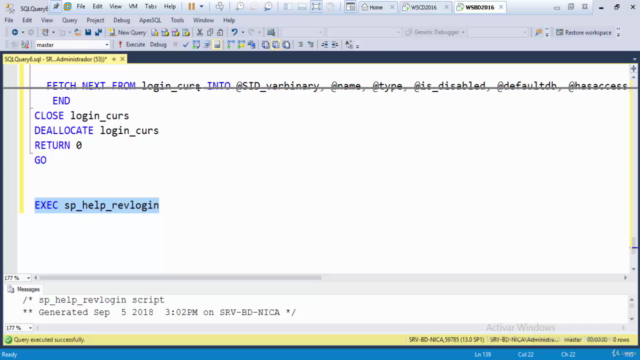The height and width of the screenshot is (360, 640).
Task: Navigate backward in SSMS
Action: click(x=15, y=32)
